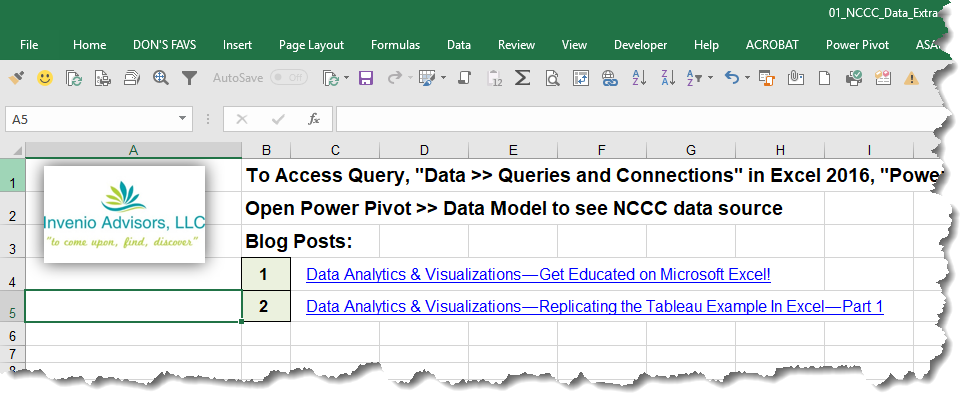Open the File menu tab

pos(29,45)
